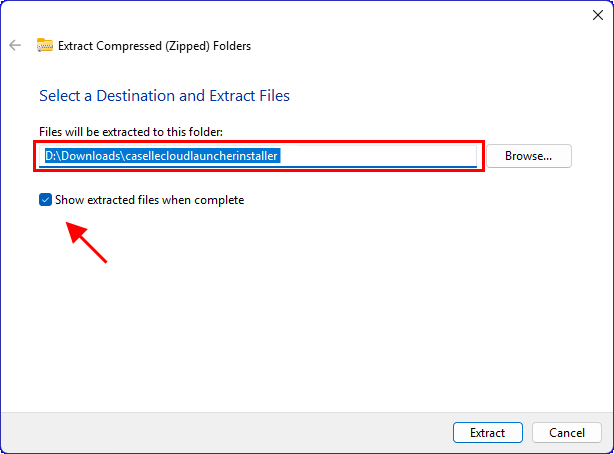Image resolution: width=614 pixels, height=454 pixels.
Task: Click the red arrow annotation below the checkbox
Action: tap(86, 242)
